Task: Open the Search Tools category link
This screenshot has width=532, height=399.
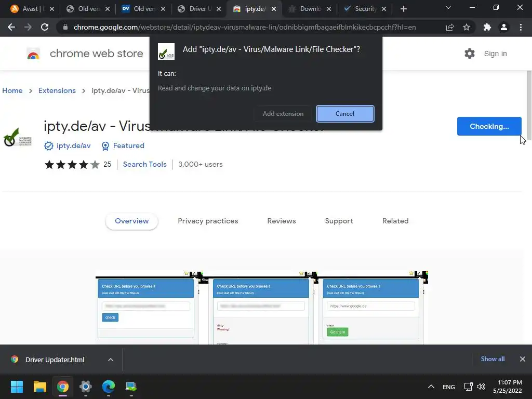Action: 145,164
